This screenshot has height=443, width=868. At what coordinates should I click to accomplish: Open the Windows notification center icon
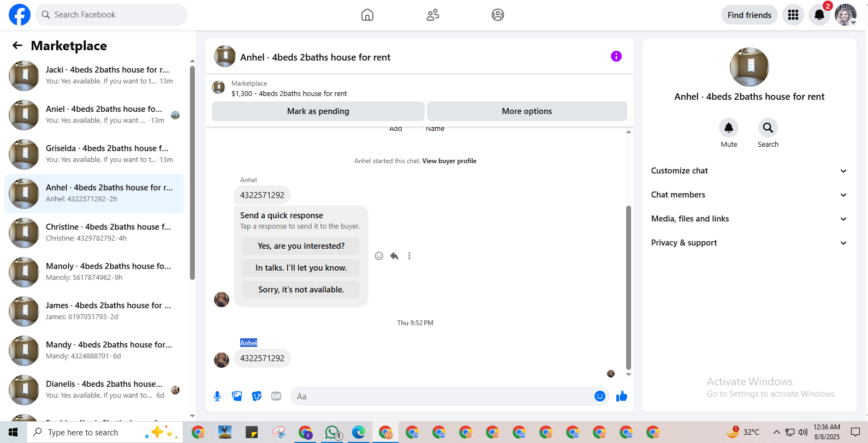click(x=855, y=432)
